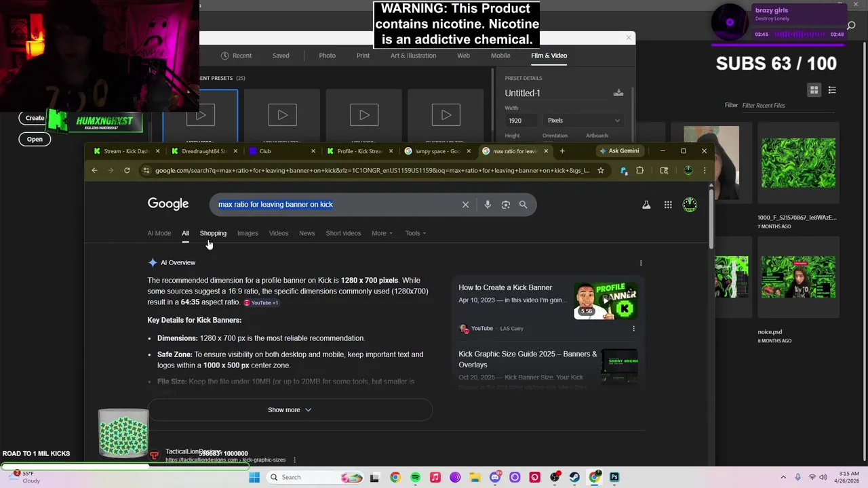
Task: Open Photoshop's Mobile preset tab
Action: pyautogui.click(x=500, y=56)
